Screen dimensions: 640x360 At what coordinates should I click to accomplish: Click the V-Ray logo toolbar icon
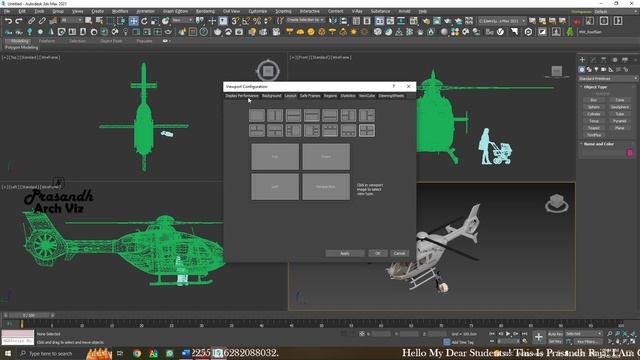coord(500,32)
